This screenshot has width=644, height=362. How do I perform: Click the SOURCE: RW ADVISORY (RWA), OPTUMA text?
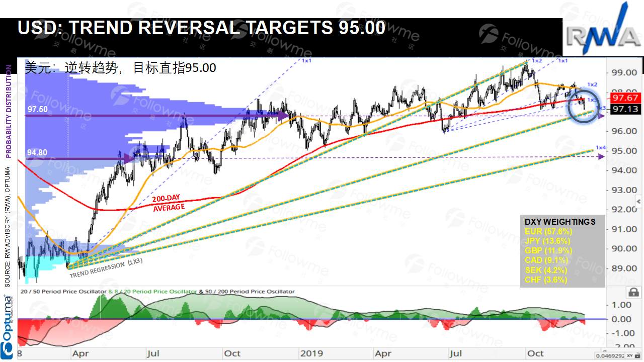coord(8,227)
